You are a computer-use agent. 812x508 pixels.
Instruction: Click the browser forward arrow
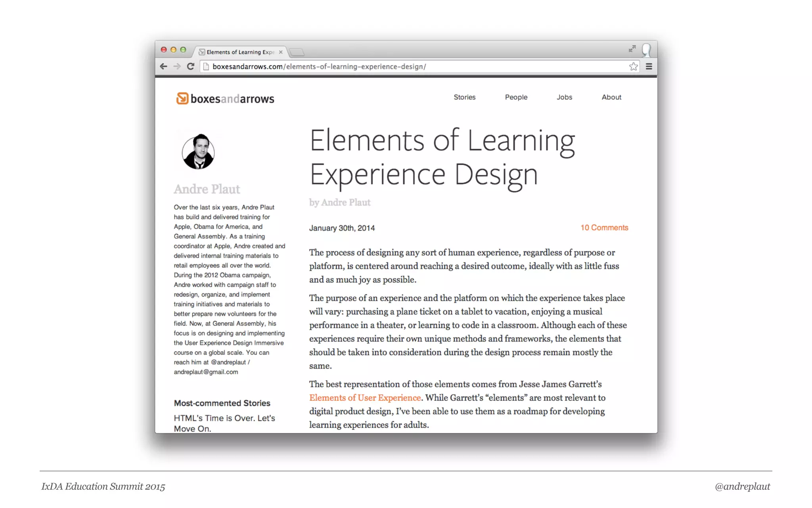[x=177, y=66]
